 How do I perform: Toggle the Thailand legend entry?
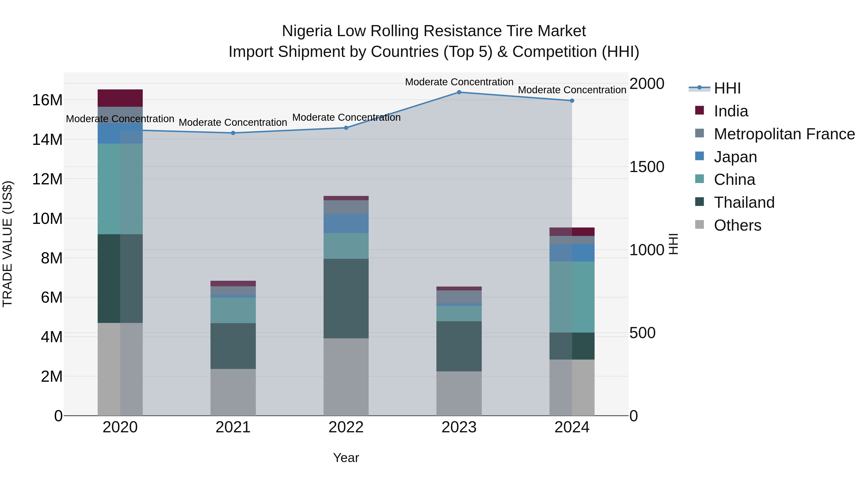735,202
